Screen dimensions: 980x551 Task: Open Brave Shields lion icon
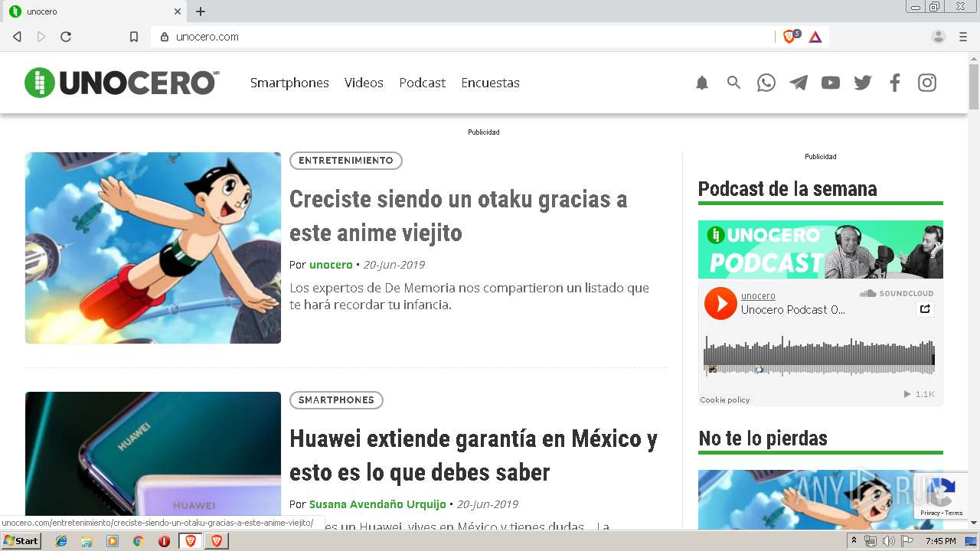(x=789, y=37)
